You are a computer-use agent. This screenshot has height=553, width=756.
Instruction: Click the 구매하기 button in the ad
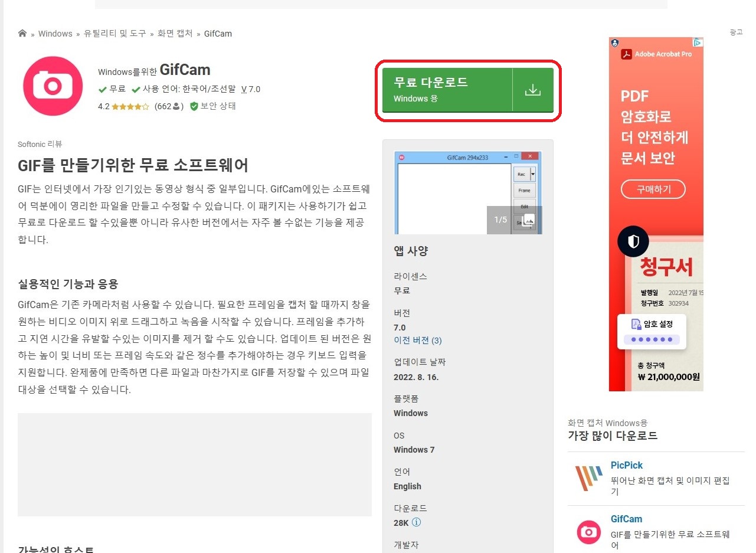pyautogui.click(x=653, y=189)
